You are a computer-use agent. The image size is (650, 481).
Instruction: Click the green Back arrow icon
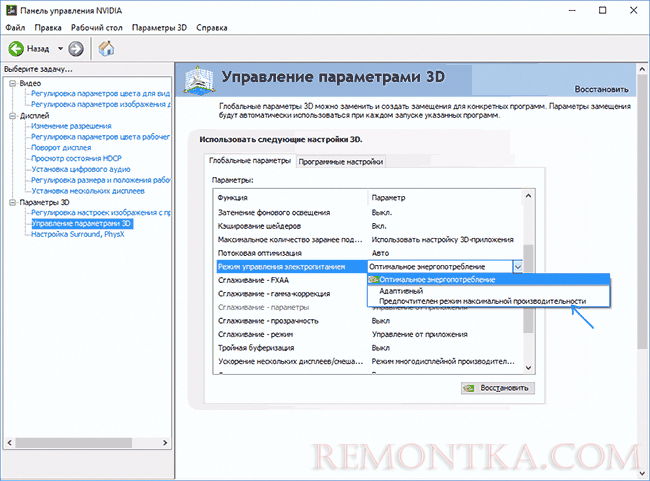click(x=17, y=49)
